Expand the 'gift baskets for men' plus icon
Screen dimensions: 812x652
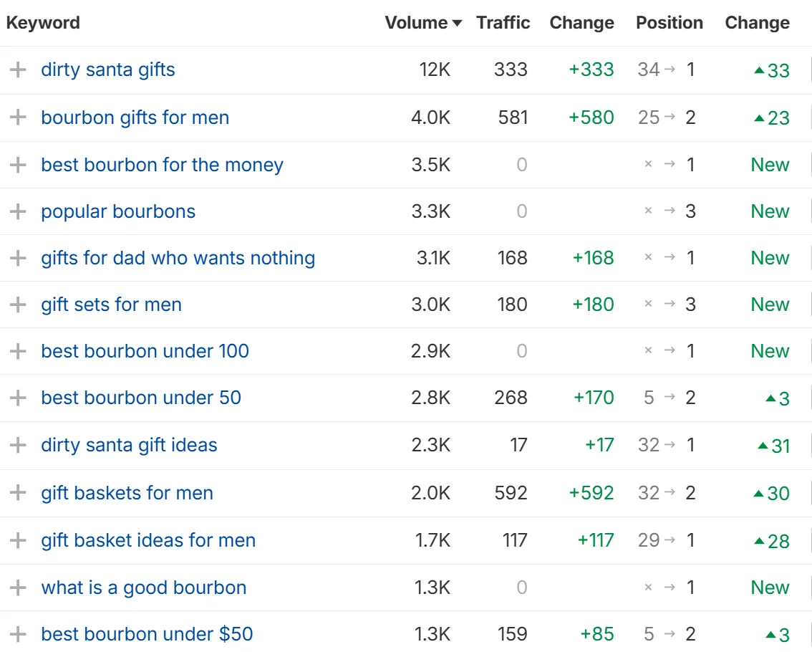(x=18, y=493)
